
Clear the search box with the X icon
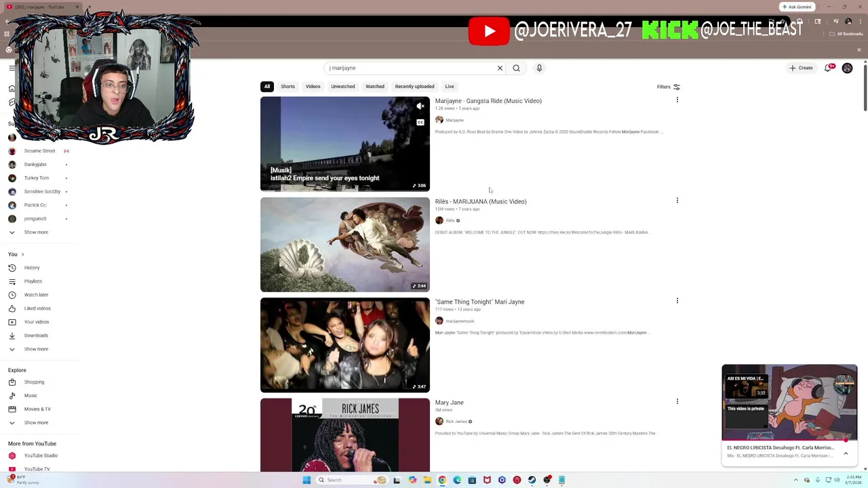pos(500,68)
